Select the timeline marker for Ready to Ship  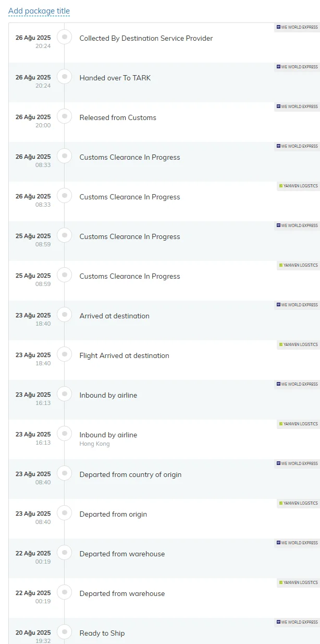click(65, 631)
